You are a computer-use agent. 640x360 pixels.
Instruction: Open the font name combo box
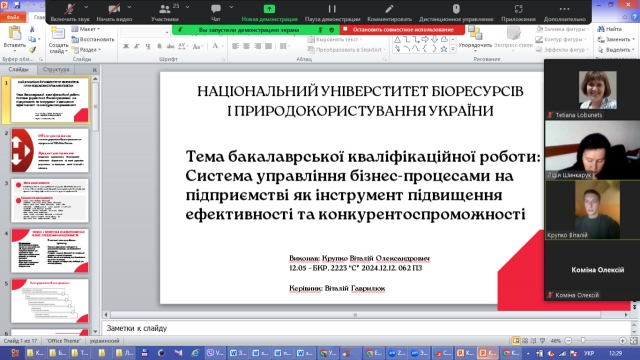145,32
